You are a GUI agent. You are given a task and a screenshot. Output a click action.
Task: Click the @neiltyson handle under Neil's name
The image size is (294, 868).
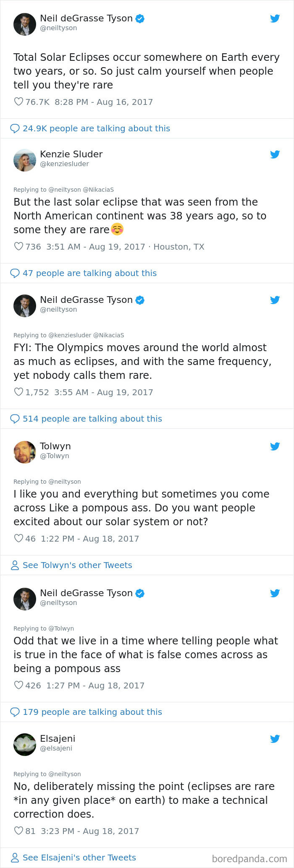pos(58,28)
